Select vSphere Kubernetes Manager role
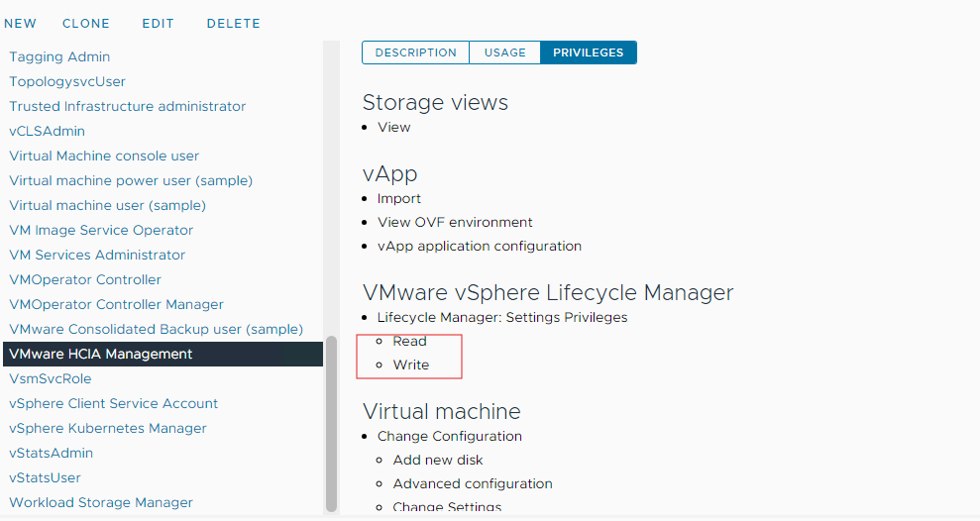This screenshot has width=980, height=521. point(108,429)
